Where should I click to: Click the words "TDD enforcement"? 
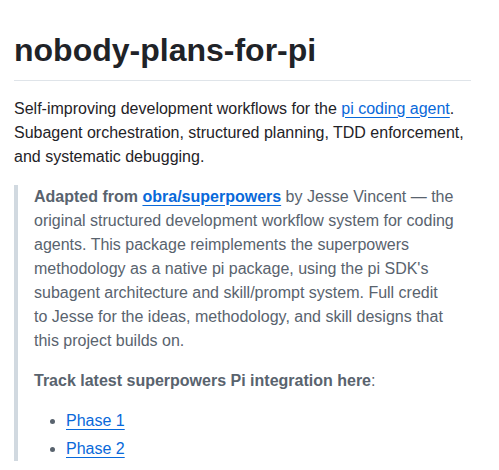[398, 133]
